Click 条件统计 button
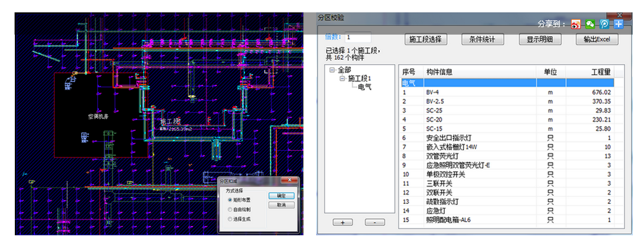Image resolution: width=644 pixels, height=239 pixels. click(x=482, y=40)
